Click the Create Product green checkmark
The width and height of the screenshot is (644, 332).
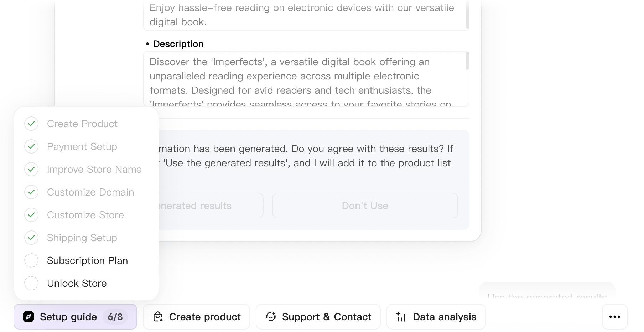pos(31,124)
